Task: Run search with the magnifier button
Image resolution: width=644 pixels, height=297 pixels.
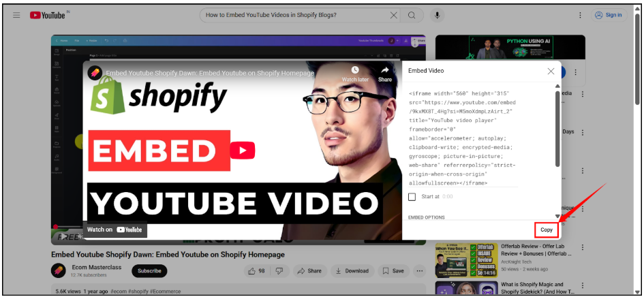Action: (412, 15)
